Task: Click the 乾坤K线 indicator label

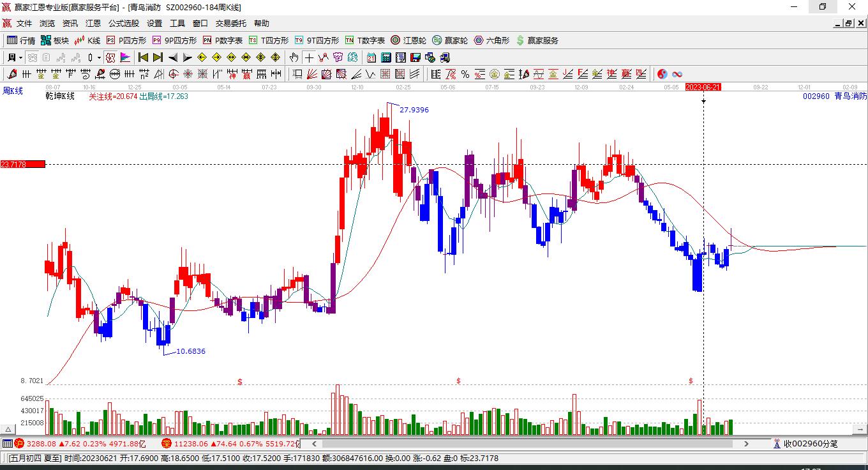Action: tap(60, 96)
